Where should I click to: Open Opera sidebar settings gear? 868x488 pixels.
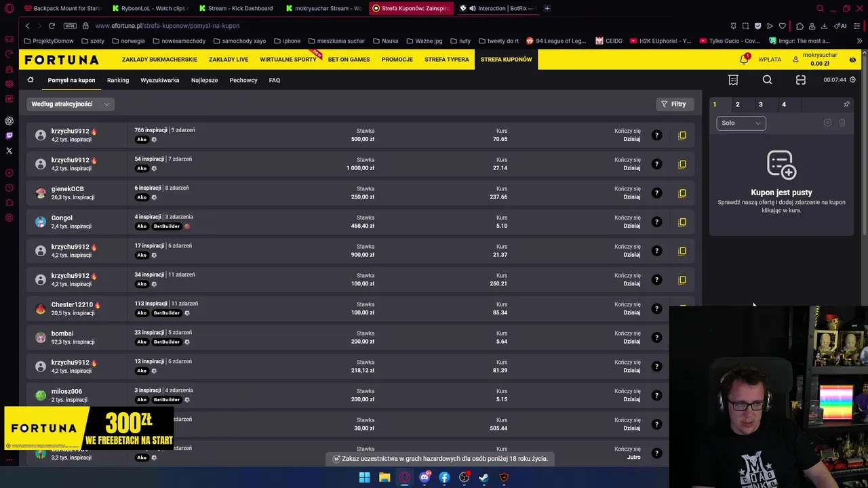pos(9,218)
